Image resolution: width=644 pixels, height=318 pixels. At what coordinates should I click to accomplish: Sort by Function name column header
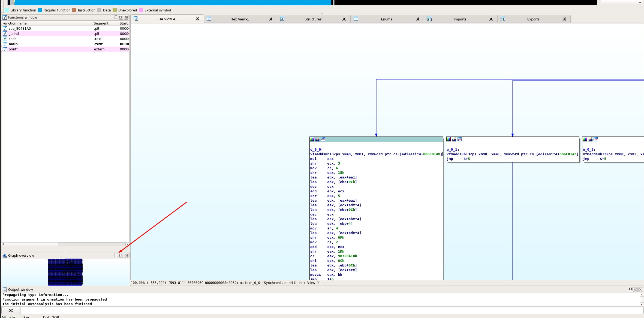[x=47, y=23]
